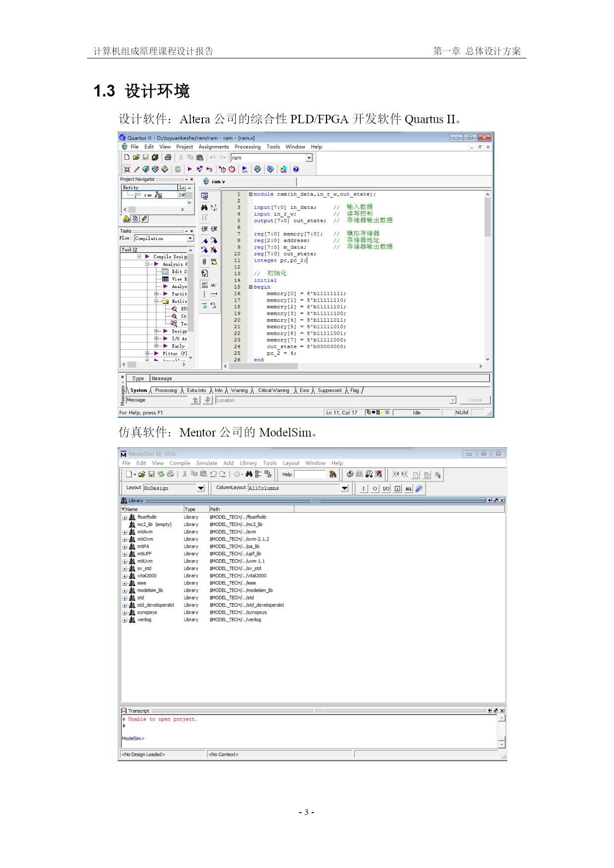Open the Flow Compilation dropdown
614x868 pixels.
click(190, 239)
